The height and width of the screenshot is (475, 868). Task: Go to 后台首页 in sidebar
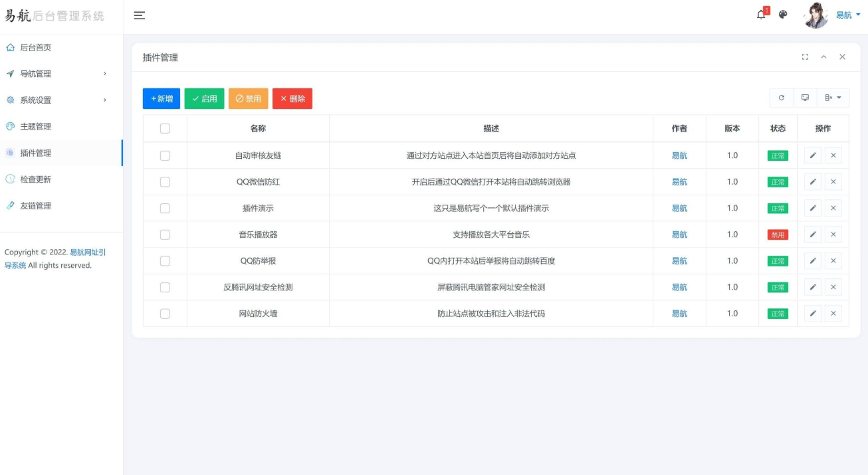point(61,47)
